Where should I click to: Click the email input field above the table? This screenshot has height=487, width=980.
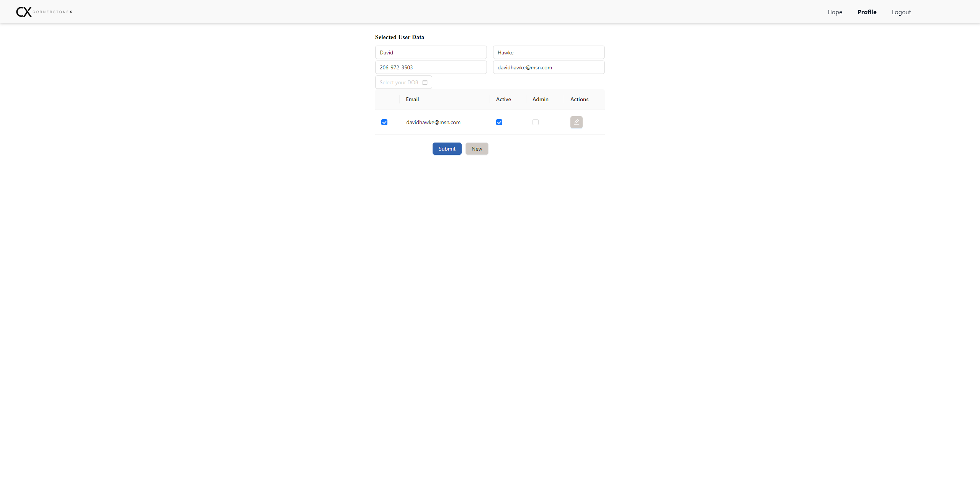coord(549,67)
